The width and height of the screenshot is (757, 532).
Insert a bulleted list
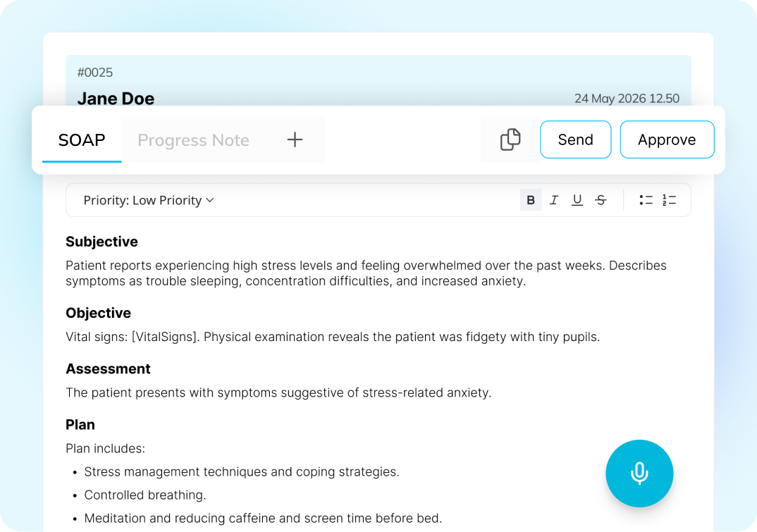(646, 200)
